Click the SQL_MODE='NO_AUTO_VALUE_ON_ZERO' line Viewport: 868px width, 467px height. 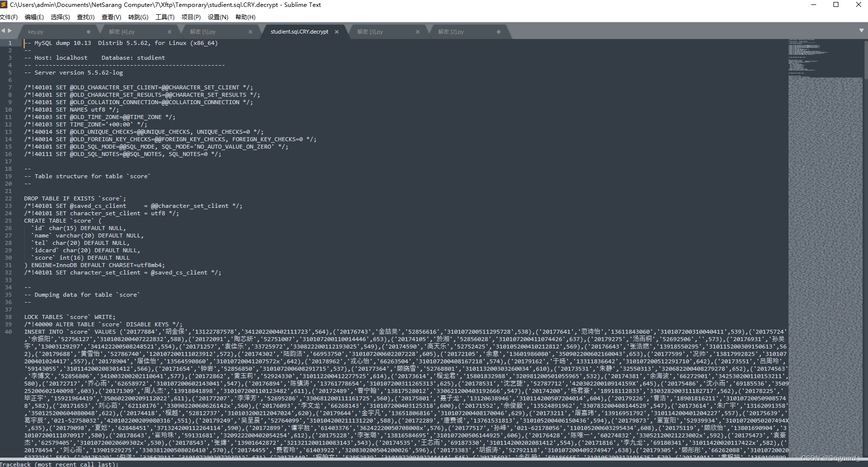[x=156, y=147]
